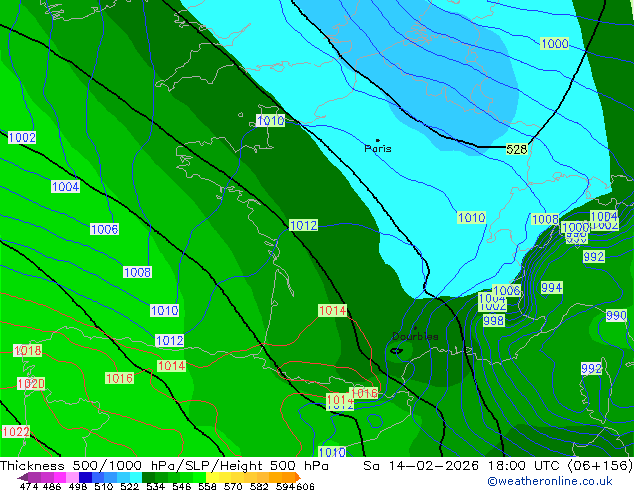Image resolution: width=634 pixels, height=490 pixels.
Task: Click the red 1020 isobar label
Action: pyautogui.click(x=31, y=383)
